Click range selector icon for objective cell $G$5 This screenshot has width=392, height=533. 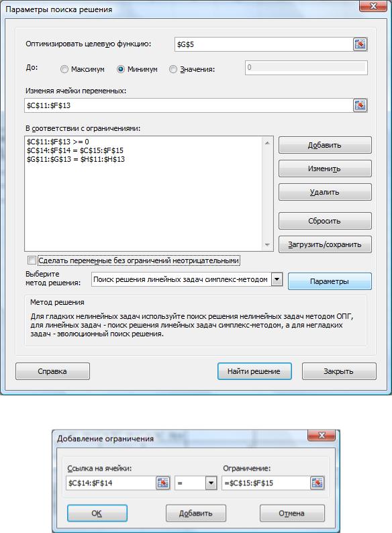coord(360,44)
